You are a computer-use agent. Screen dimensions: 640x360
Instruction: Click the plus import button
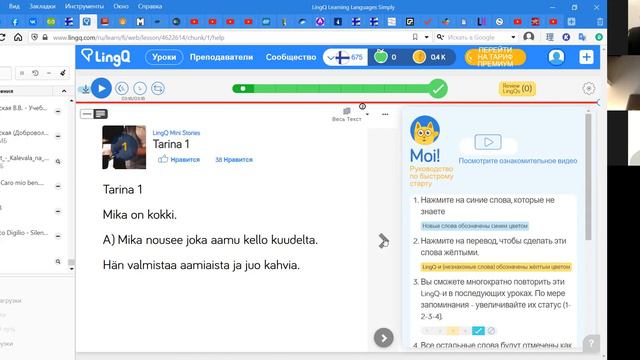click(x=586, y=57)
